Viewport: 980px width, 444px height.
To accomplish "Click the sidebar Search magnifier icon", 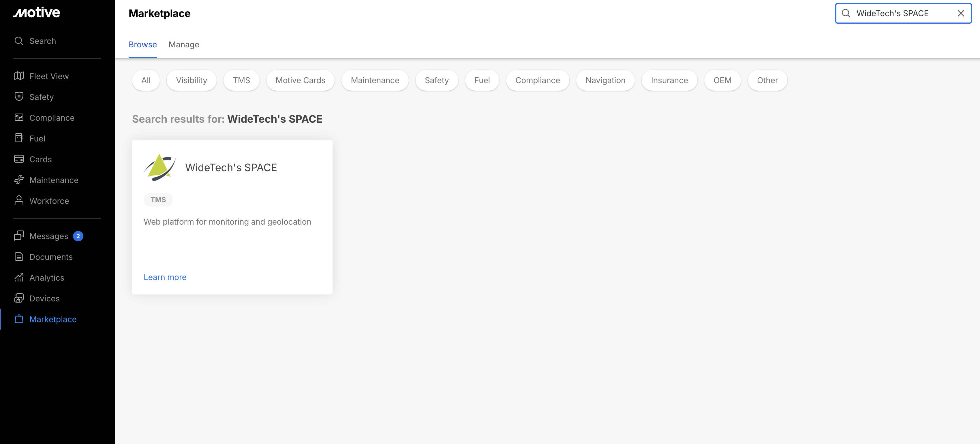I will (x=19, y=41).
